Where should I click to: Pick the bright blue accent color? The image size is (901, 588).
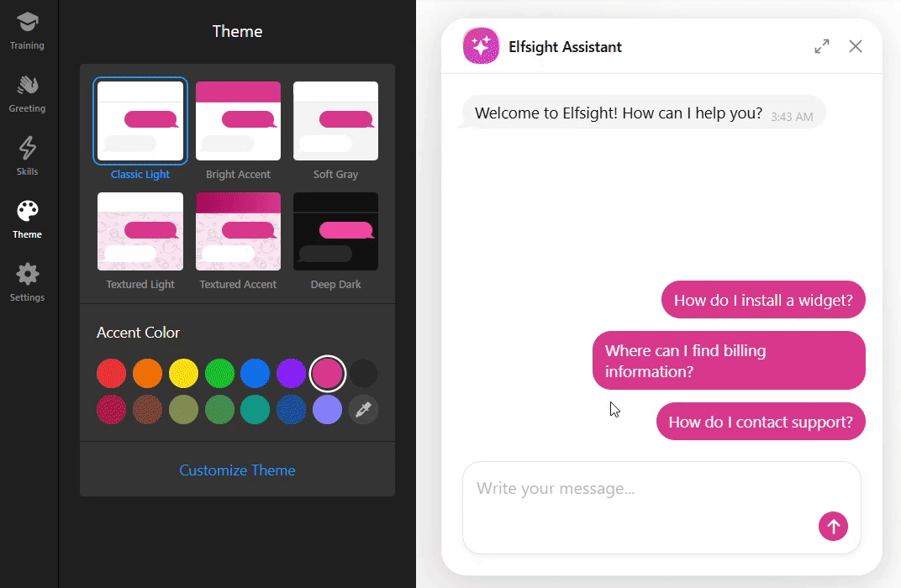coord(256,373)
